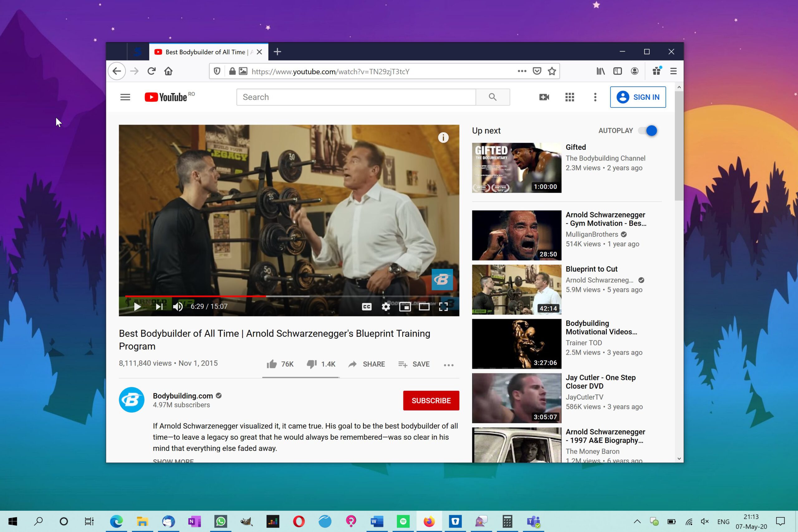This screenshot has height=532, width=798.
Task: Open the ENG language switcher
Action: coord(723,521)
